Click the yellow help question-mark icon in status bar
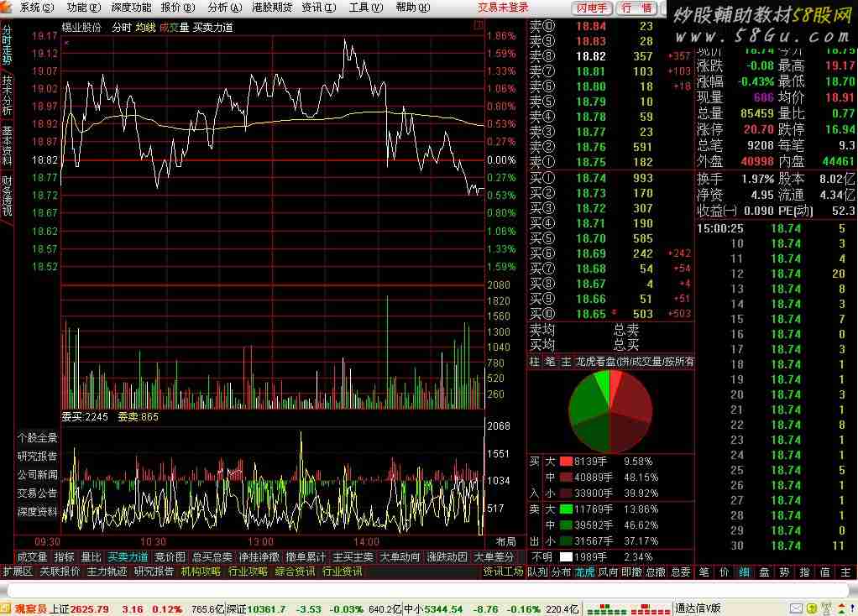This screenshot has height=616, width=858. 812,608
